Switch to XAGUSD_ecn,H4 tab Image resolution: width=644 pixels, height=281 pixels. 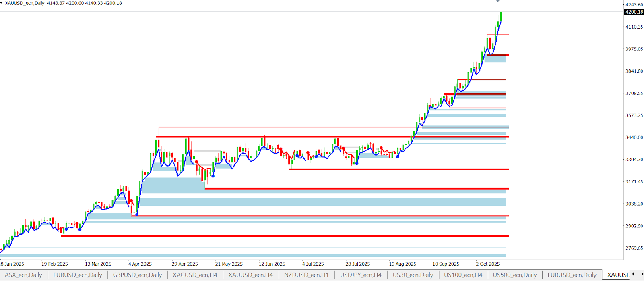pyautogui.click(x=195, y=275)
